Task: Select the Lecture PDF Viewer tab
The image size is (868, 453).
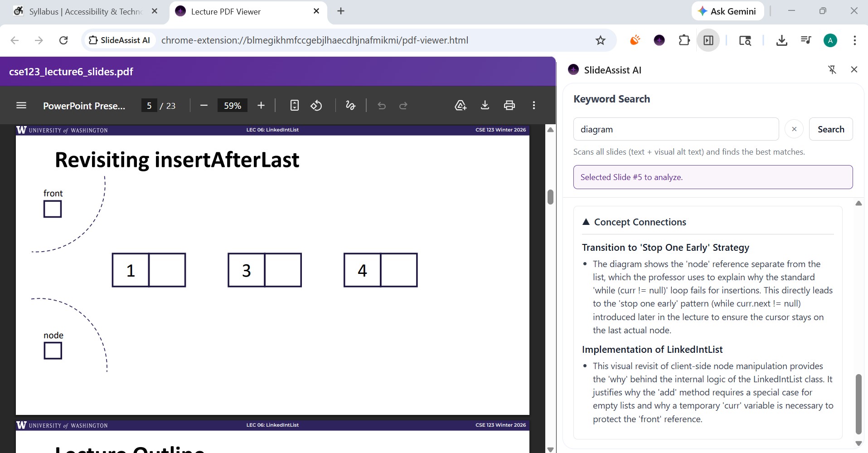Action: (x=225, y=11)
